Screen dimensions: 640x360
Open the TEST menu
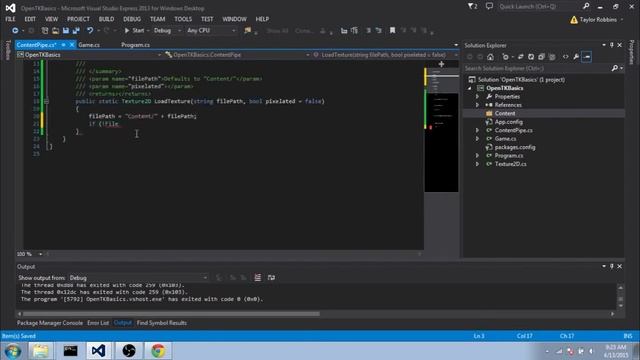point(207,19)
